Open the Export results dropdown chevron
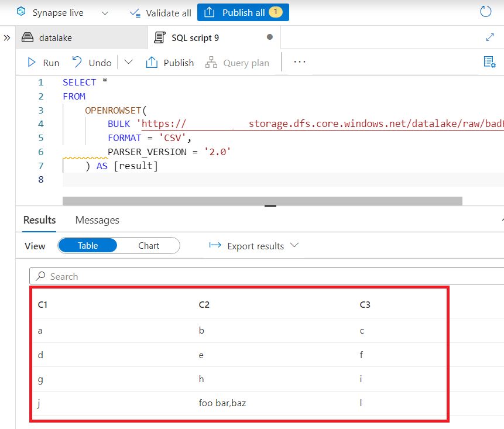 294,245
